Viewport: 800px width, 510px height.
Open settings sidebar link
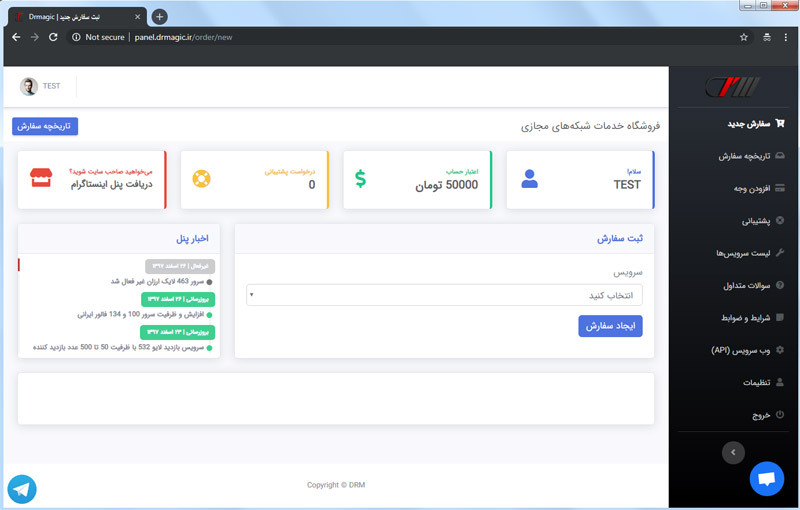756,382
